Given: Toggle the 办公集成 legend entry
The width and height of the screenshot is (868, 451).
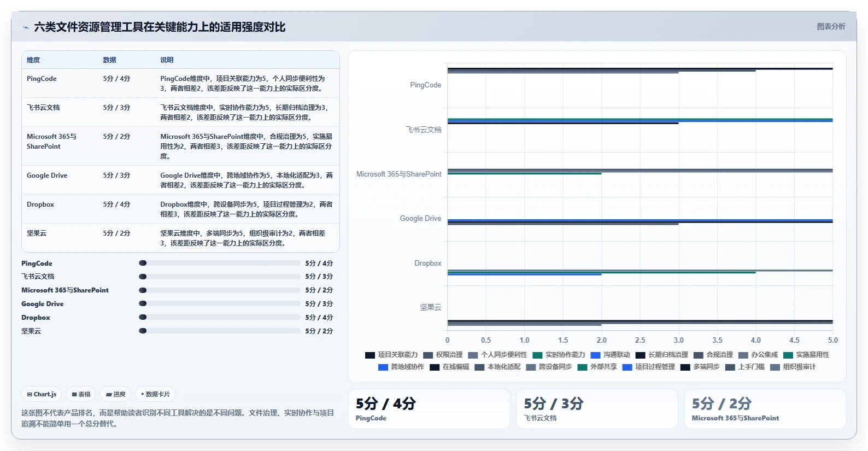Looking at the screenshot, I should pos(758,355).
